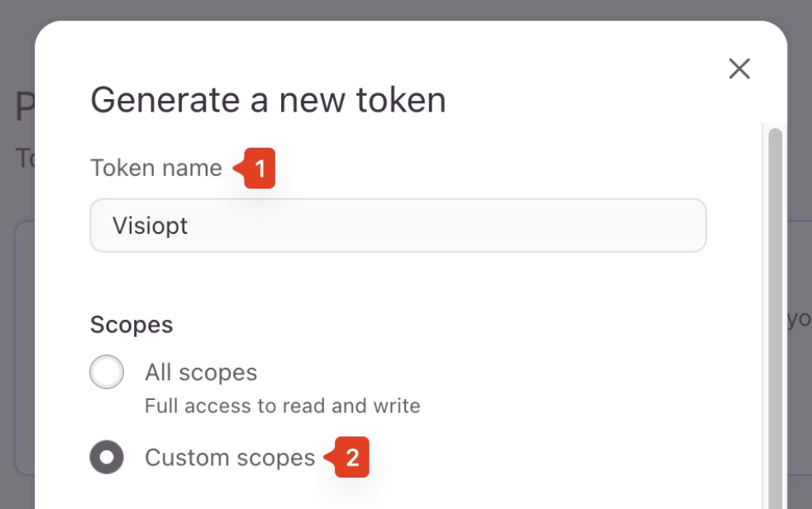Viewport: 812px width, 509px height.
Task: Click the All scopes label text
Action: click(x=201, y=373)
